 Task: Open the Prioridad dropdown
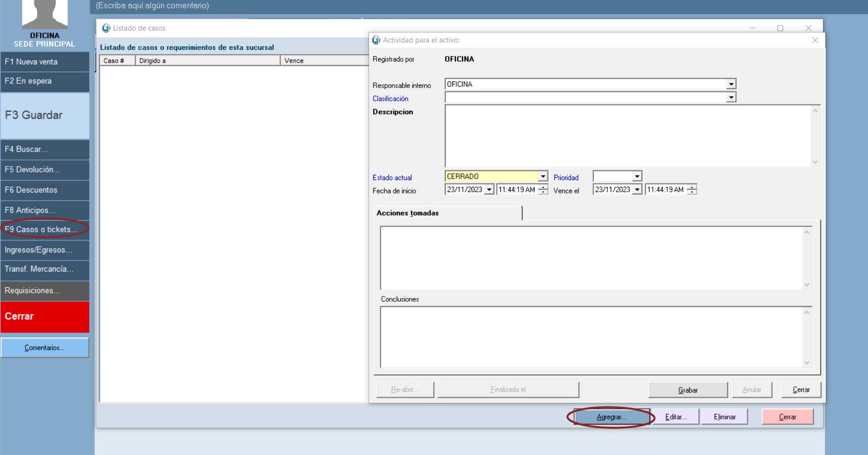click(x=637, y=177)
